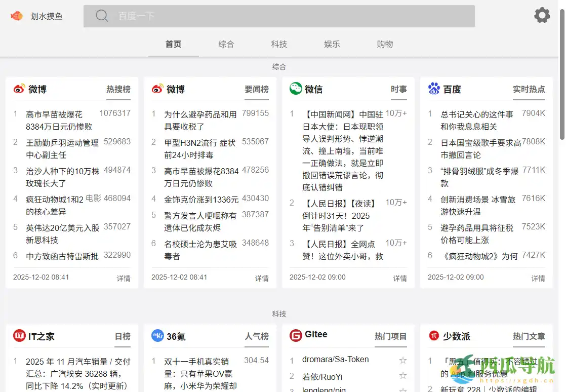
Task: Click the 百度一下 search input field
Action: [278, 16]
